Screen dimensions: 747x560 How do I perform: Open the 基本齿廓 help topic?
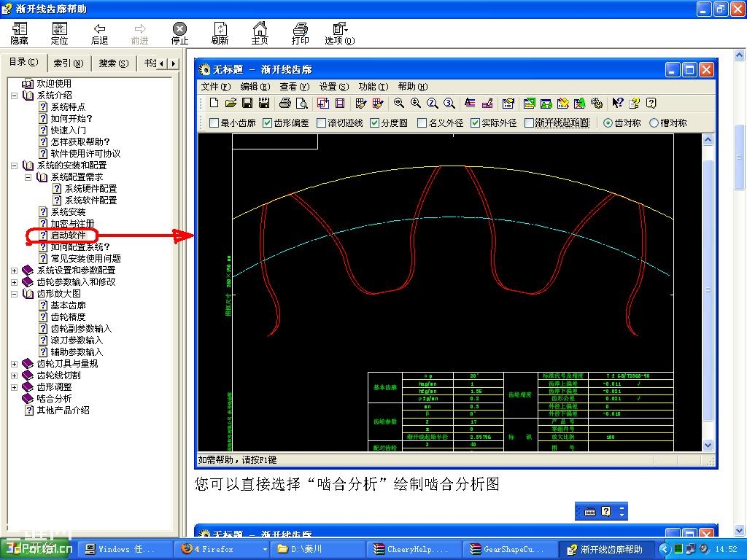68,306
